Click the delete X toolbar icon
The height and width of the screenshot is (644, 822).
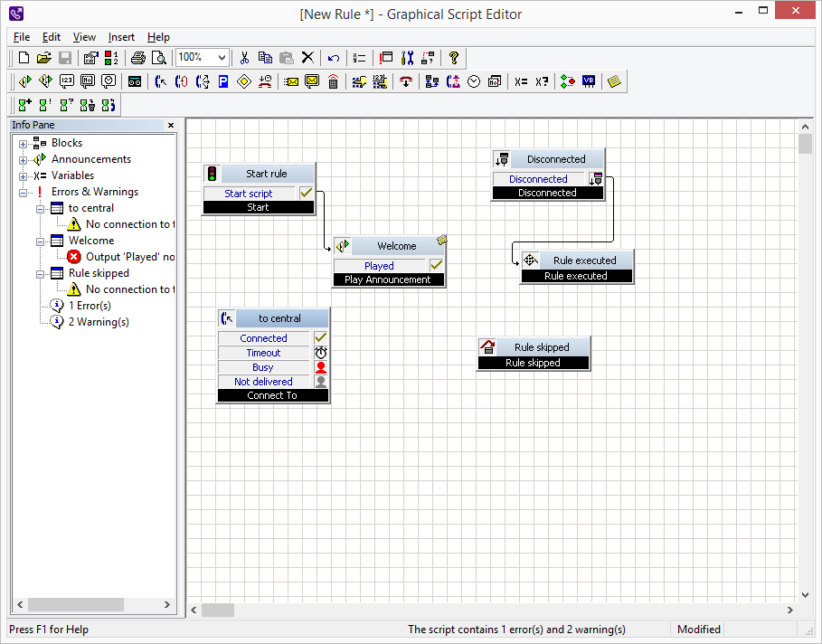pos(307,58)
